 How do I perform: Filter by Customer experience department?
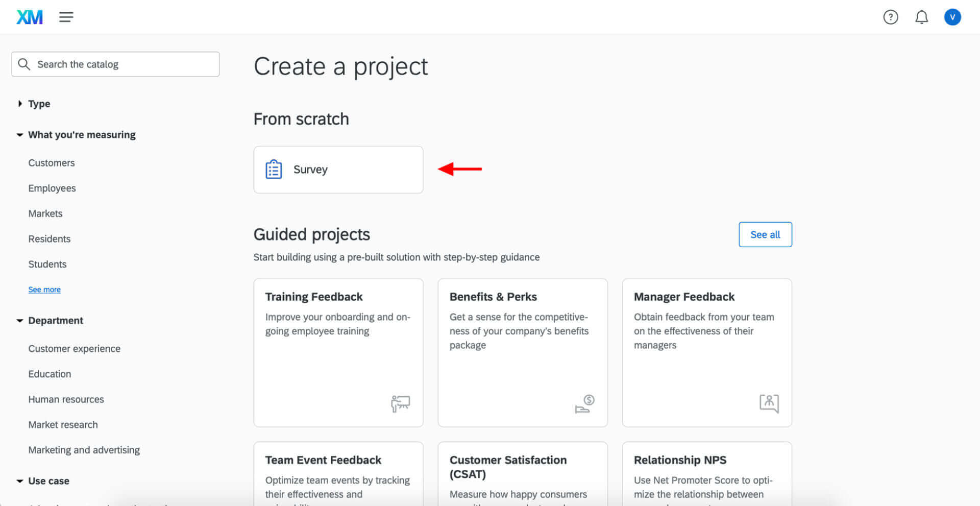click(x=75, y=349)
